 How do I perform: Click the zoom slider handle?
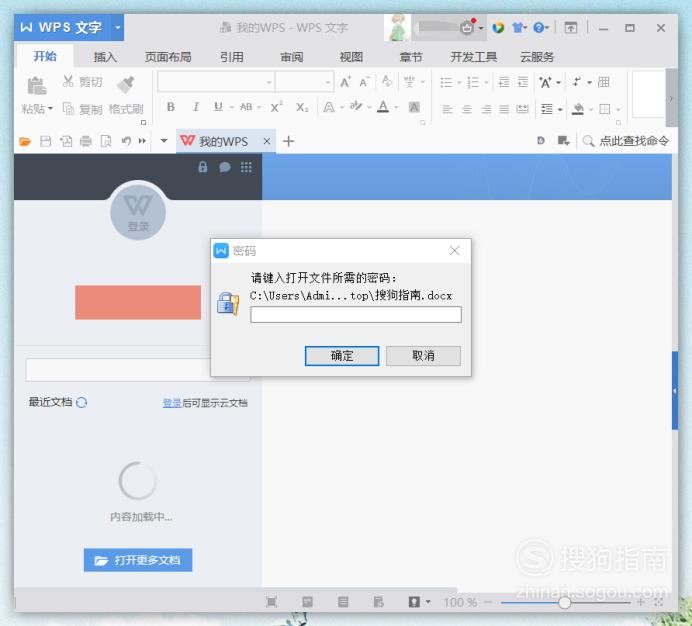coord(564,603)
